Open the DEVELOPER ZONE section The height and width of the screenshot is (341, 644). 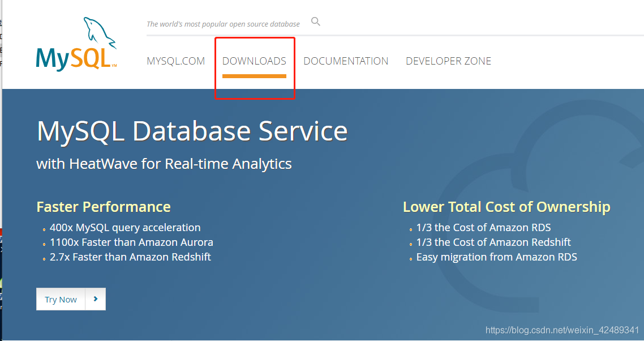(448, 61)
